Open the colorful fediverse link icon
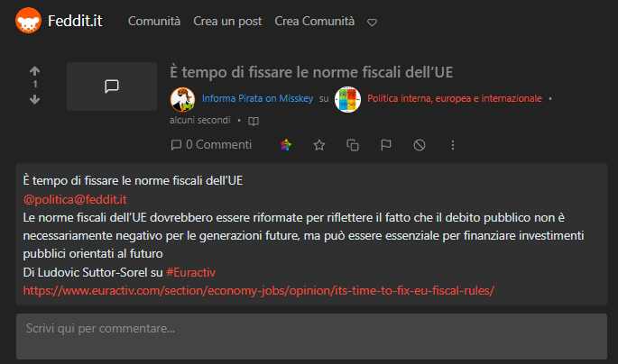The width and height of the screenshot is (618, 364). click(286, 145)
